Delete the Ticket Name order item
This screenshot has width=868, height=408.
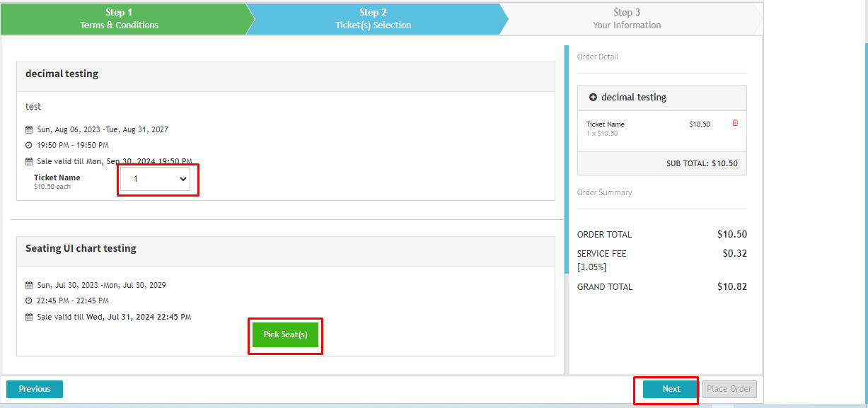coord(735,123)
